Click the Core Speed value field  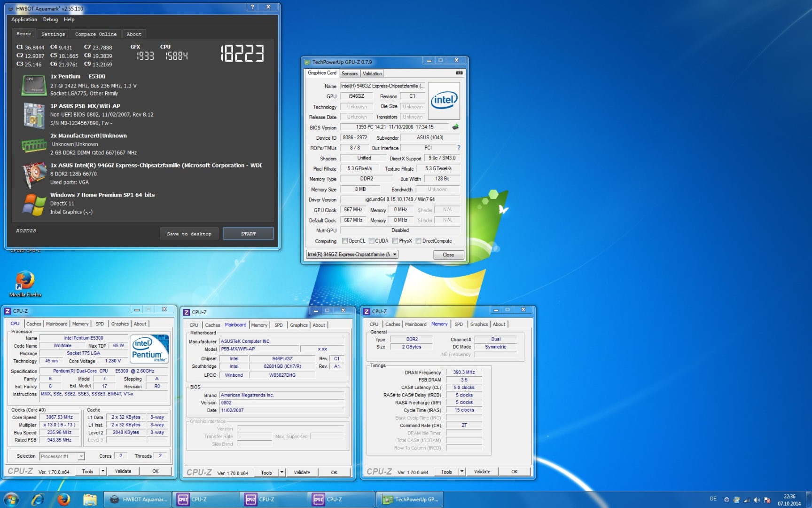click(x=59, y=417)
